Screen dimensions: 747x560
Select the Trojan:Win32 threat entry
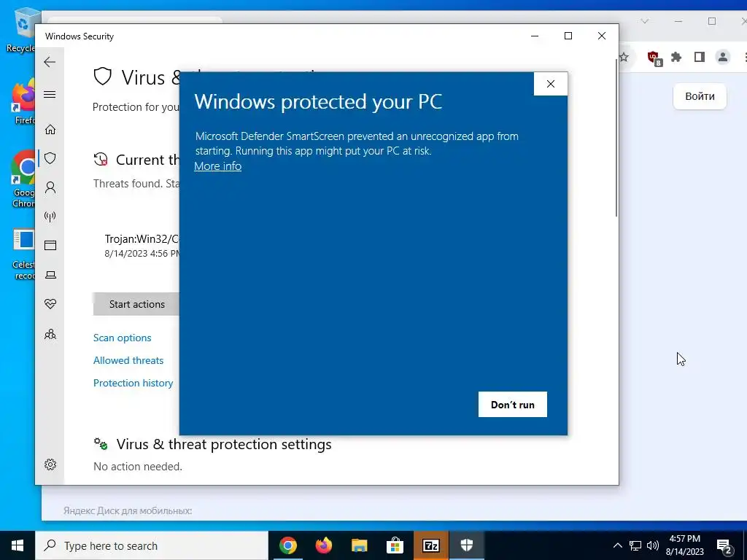(x=142, y=246)
